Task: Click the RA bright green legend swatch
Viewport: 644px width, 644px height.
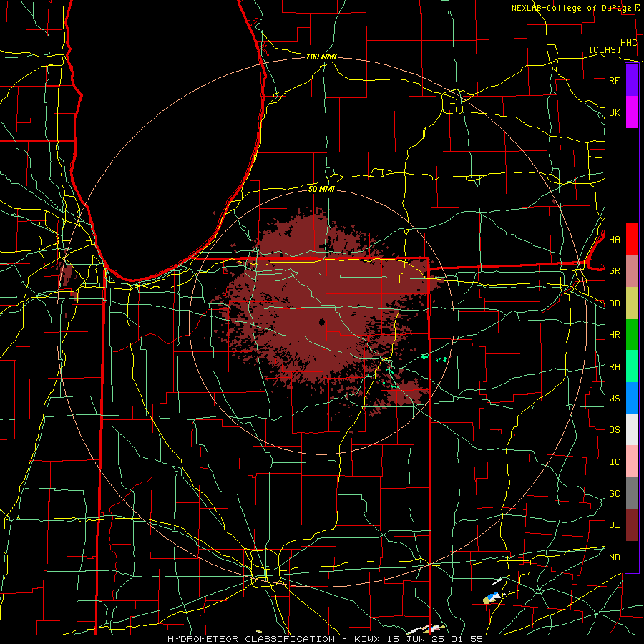Action: [x=632, y=366]
